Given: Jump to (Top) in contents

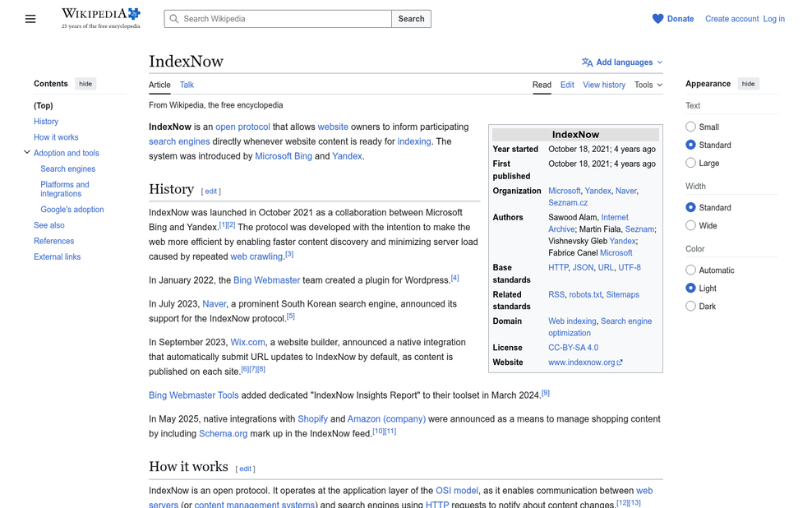Looking at the screenshot, I should 44,106.
